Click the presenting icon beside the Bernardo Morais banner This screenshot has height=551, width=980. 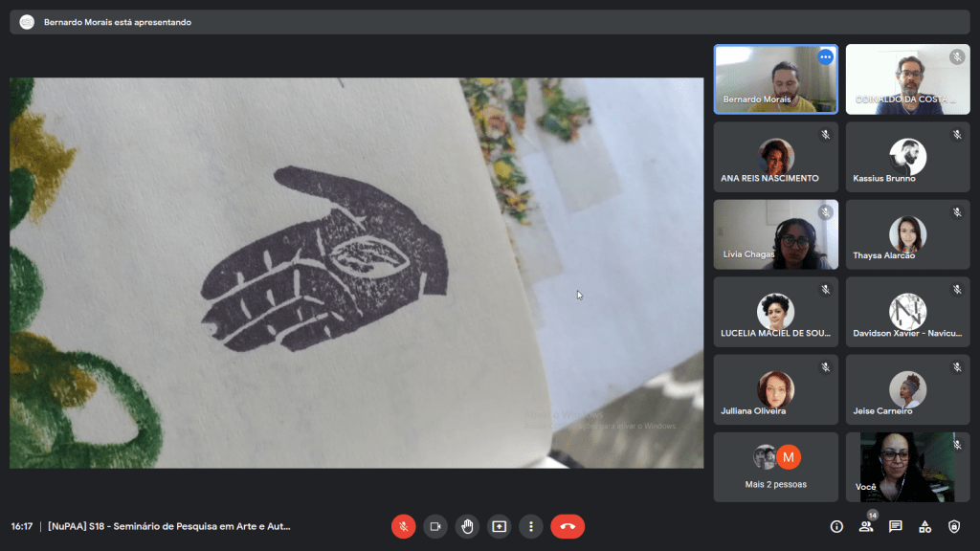(27, 22)
